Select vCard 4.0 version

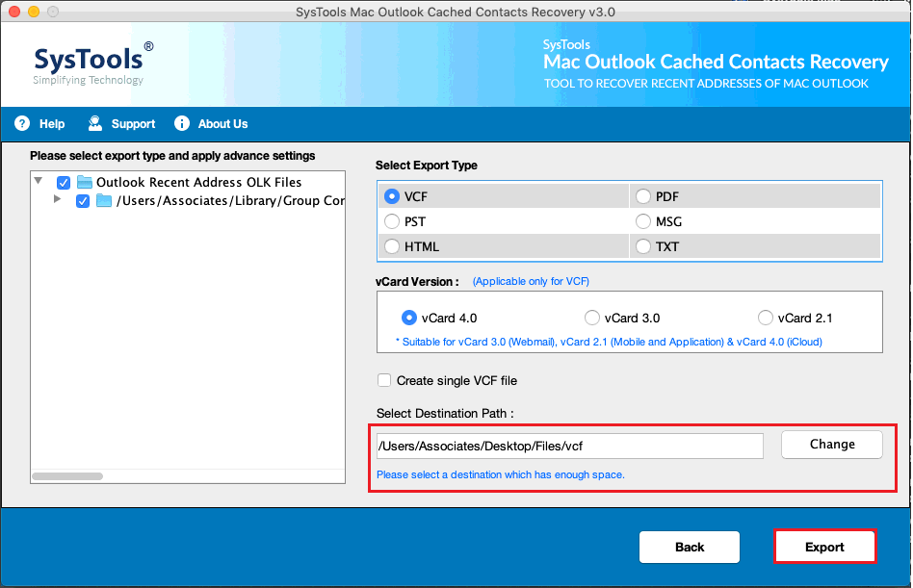[408, 318]
